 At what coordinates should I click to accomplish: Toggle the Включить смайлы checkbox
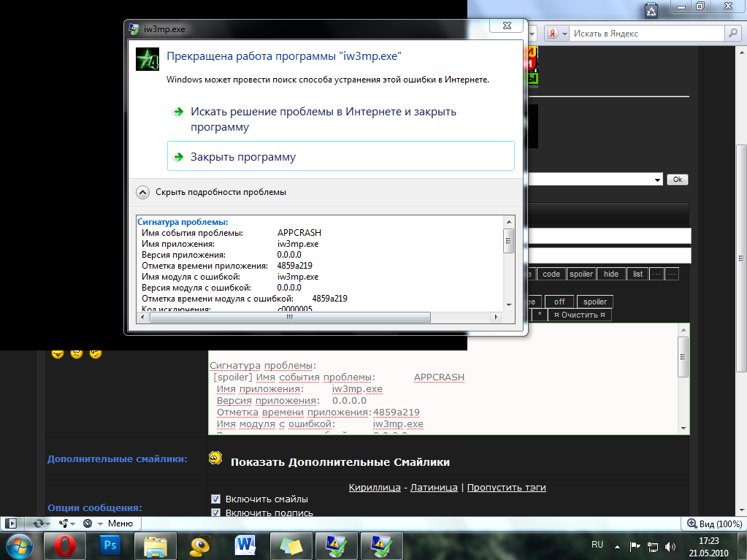point(216,499)
